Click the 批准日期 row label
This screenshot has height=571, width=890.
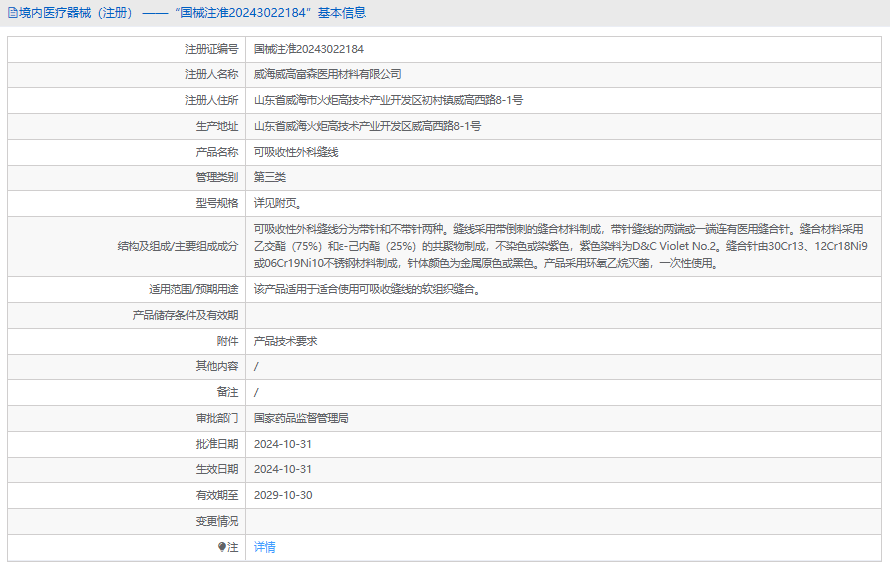click(217, 444)
